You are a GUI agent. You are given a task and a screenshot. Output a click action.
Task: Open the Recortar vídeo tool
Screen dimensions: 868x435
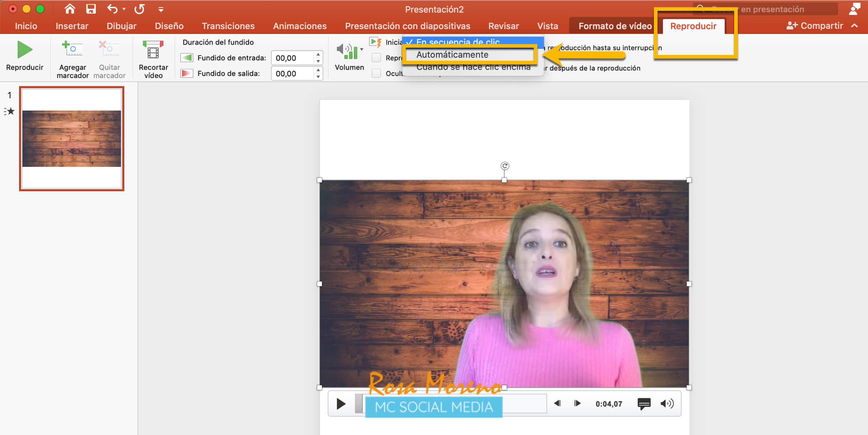pyautogui.click(x=153, y=50)
